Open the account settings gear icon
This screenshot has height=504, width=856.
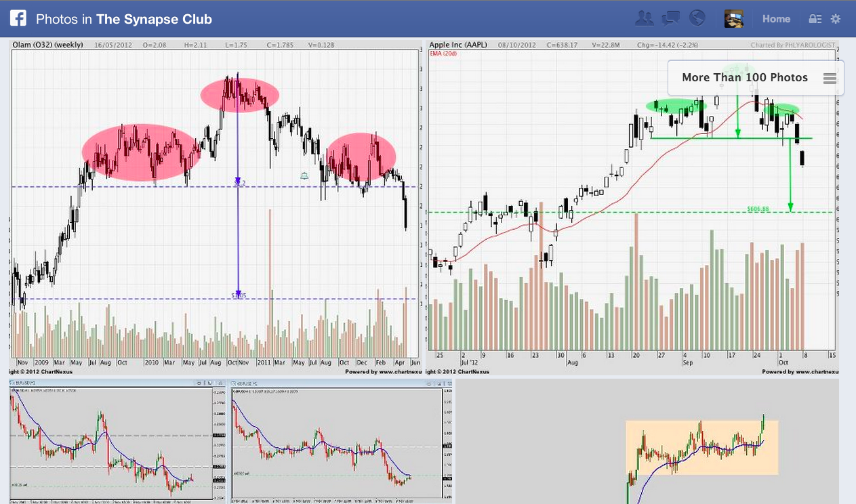836,19
